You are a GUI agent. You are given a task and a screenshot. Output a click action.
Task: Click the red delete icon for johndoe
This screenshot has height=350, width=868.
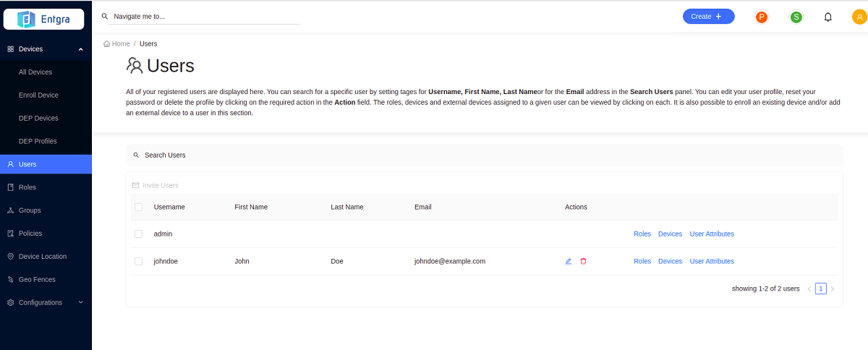coord(583,261)
